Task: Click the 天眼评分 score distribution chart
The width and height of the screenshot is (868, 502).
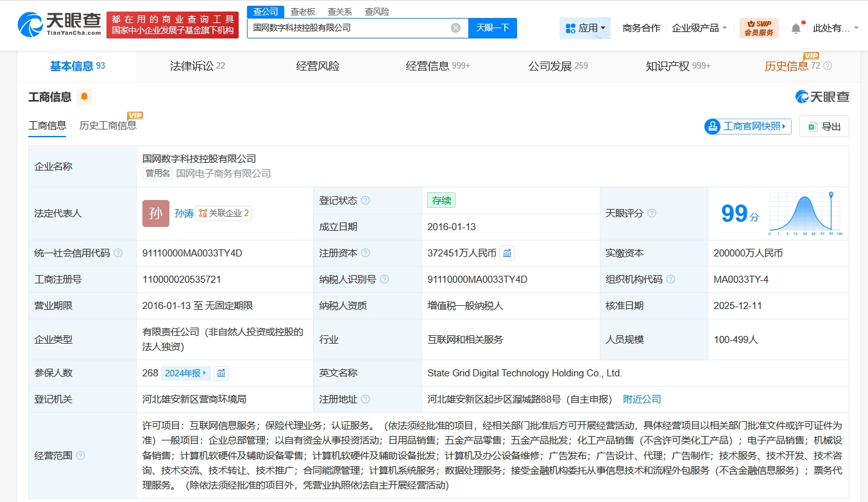Action: [x=804, y=213]
